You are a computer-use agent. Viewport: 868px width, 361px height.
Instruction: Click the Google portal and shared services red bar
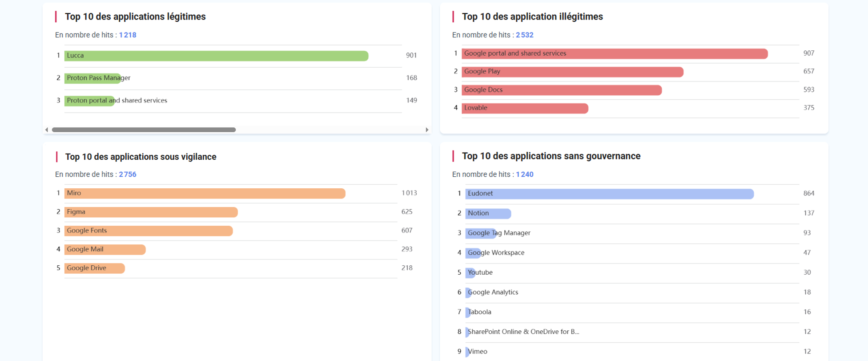pyautogui.click(x=614, y=54)
